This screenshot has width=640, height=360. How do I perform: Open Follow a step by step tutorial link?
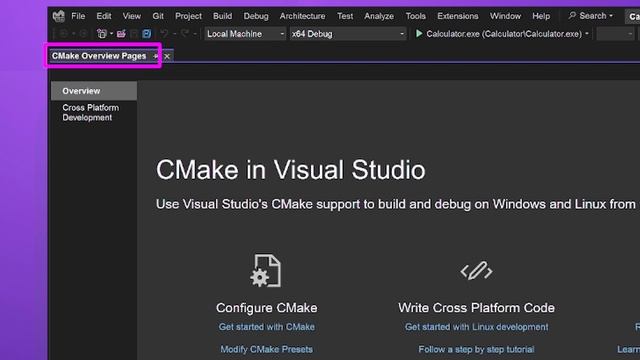[476, 349]
